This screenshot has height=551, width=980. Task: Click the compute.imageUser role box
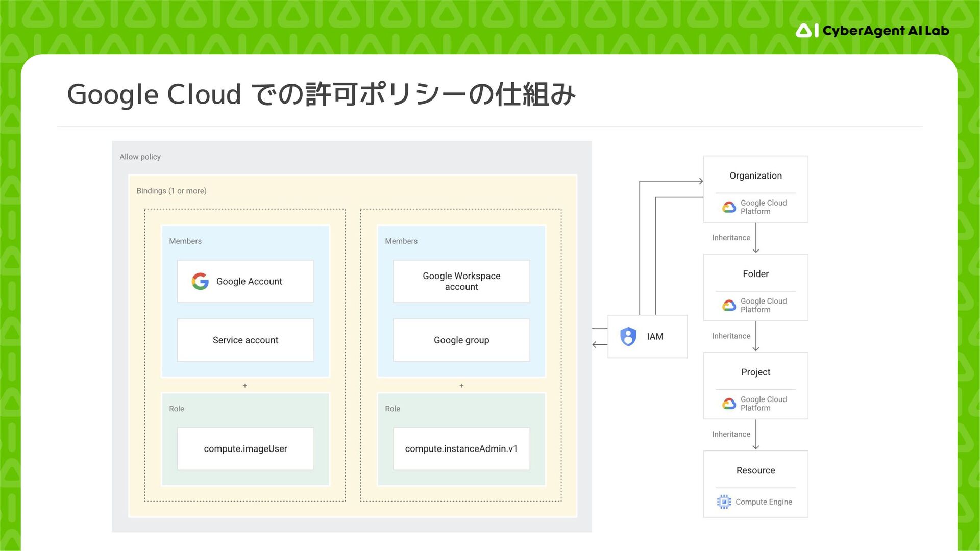(x=246, y=449)
